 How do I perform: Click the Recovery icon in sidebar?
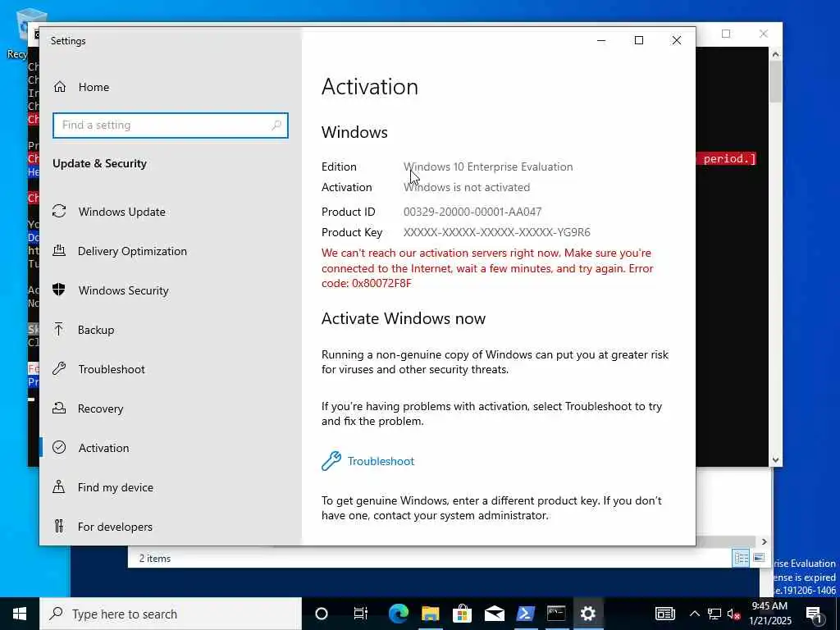(x=59, y=408)
